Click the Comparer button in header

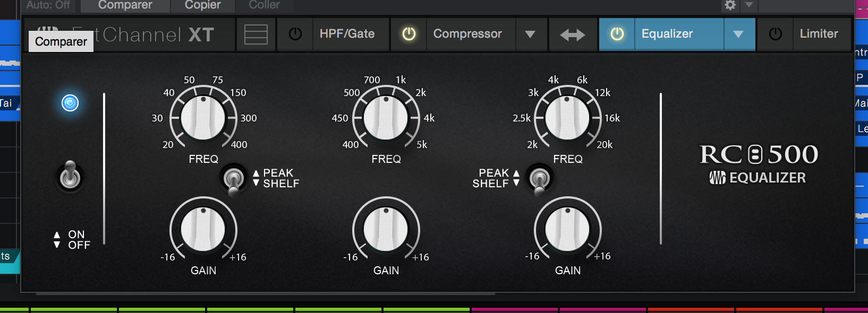click(125, 5)
